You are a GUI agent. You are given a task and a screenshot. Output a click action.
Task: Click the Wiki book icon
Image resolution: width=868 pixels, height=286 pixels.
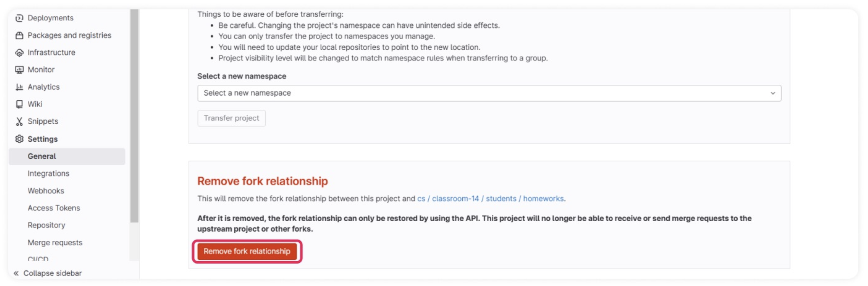click(x=19, y=104)
